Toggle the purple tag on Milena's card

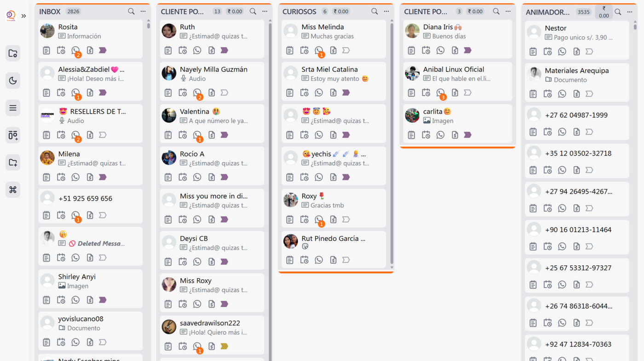[x=103, y=177]
